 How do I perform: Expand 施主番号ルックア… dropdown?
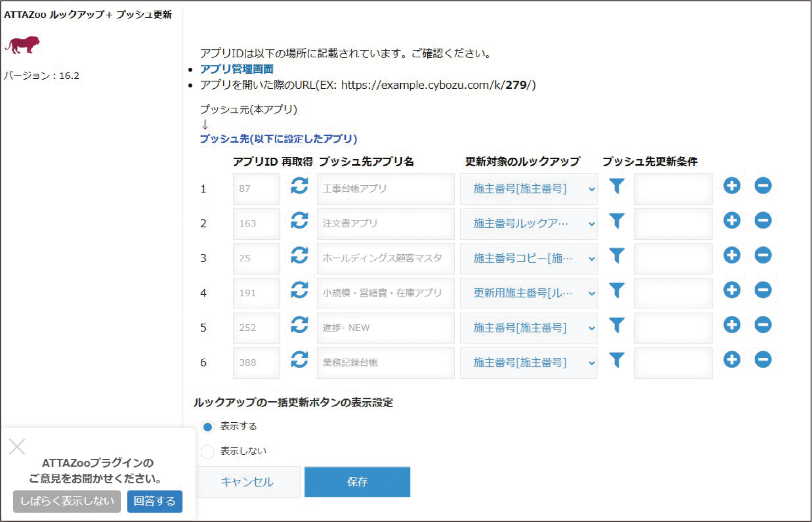click(x=529, y=224)
